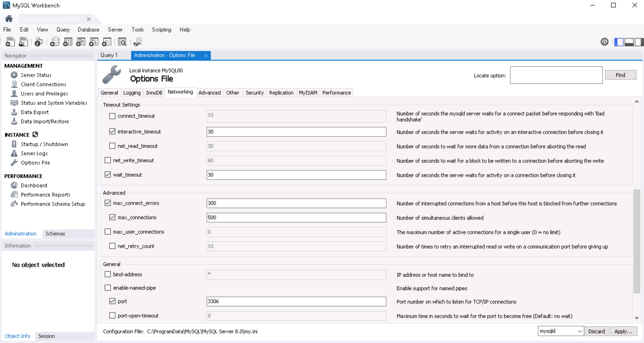Viewport: 644px width, 343px height.
Task: Switch to the Logging tab
Action: (x=132, y=92)
